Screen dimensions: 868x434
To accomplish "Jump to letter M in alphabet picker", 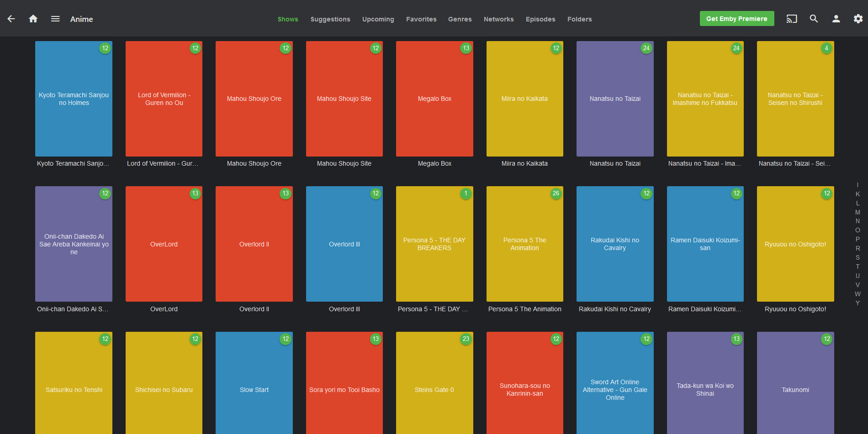I will tap(858, 212).
